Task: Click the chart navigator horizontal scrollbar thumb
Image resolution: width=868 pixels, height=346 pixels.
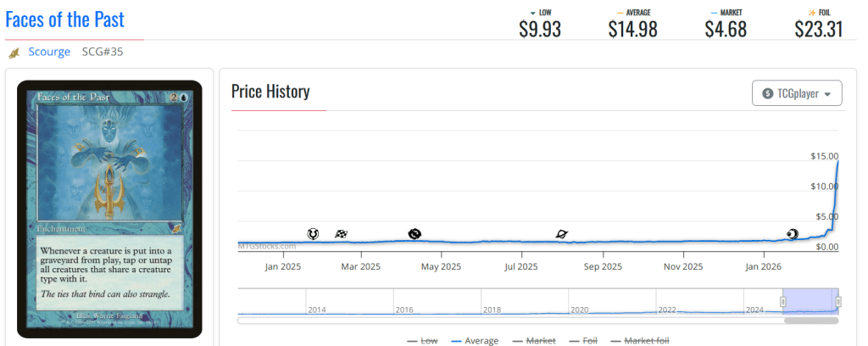Action: coord(810,321)
